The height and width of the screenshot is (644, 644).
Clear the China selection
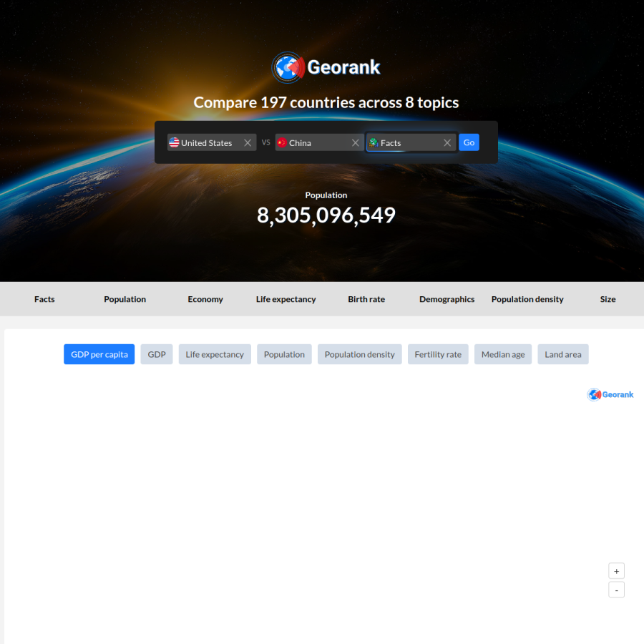(355, 142)
